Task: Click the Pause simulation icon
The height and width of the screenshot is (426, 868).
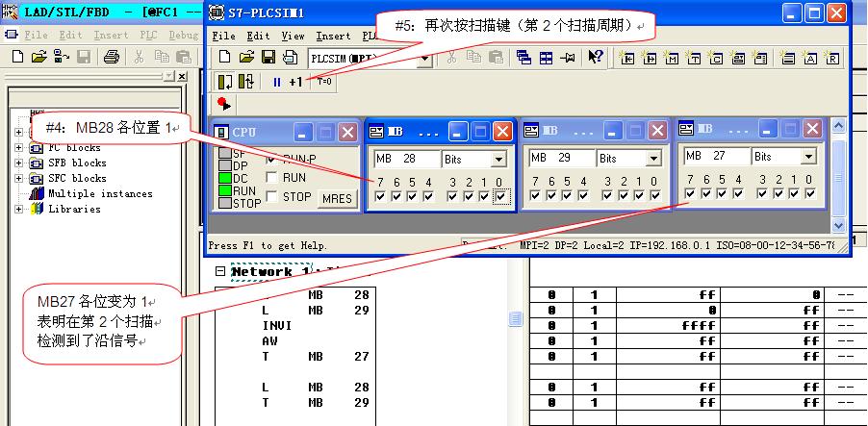Action: coord(277,83)
